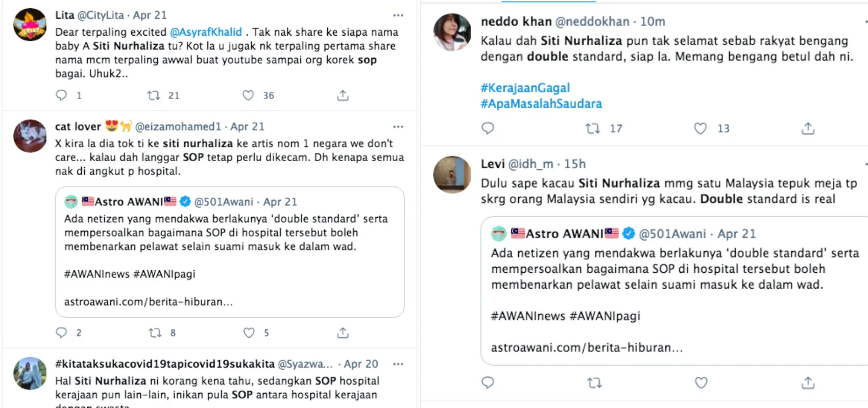
Task: Visit the @AsyrafKhalid mention in Lita's tweet
Action: click(206, 32)
